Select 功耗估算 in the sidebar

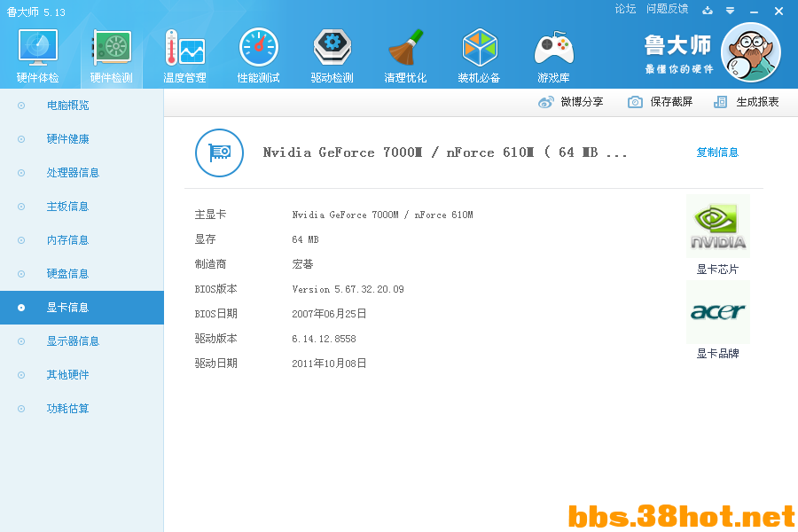click(82, 408)
